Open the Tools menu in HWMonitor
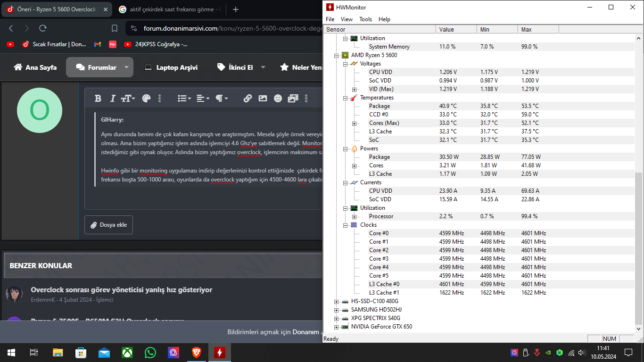This screenshot has width=644, height=362. [x=365, y=19]
